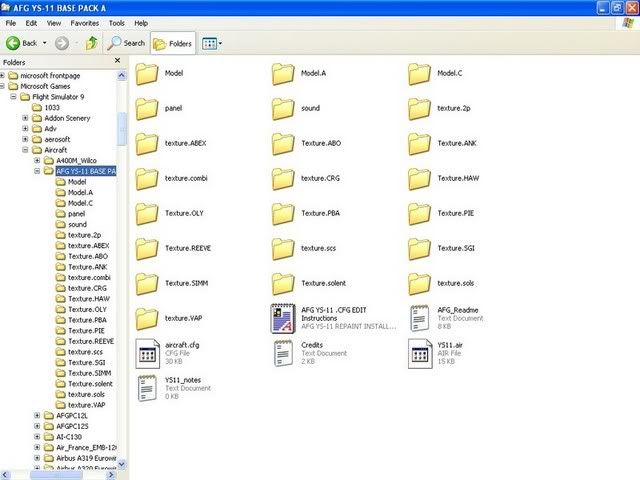Viewport: 640px width, 480px height.
Task: Open the Model.C folder icon
Action: pos(419,73)
